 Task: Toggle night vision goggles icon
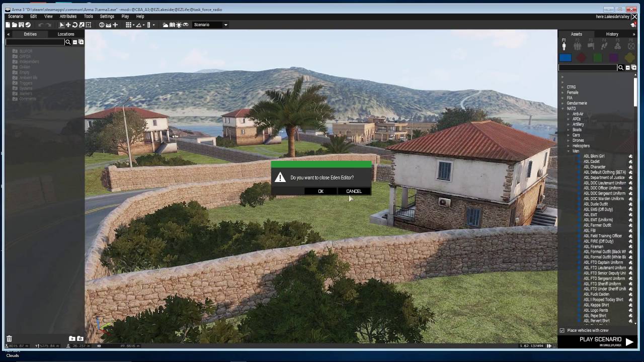(186, 25)
